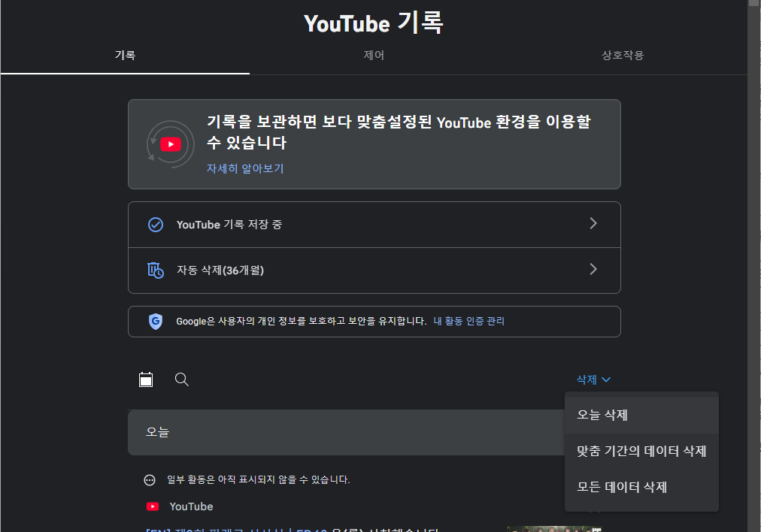
Task: Click the search magnifier icon
Action: (x=181, y=379)
